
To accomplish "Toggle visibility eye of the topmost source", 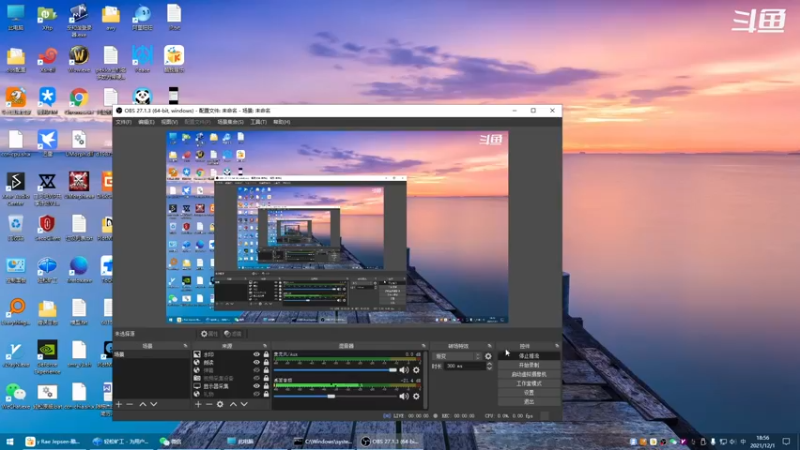I will tap(257, 354).
